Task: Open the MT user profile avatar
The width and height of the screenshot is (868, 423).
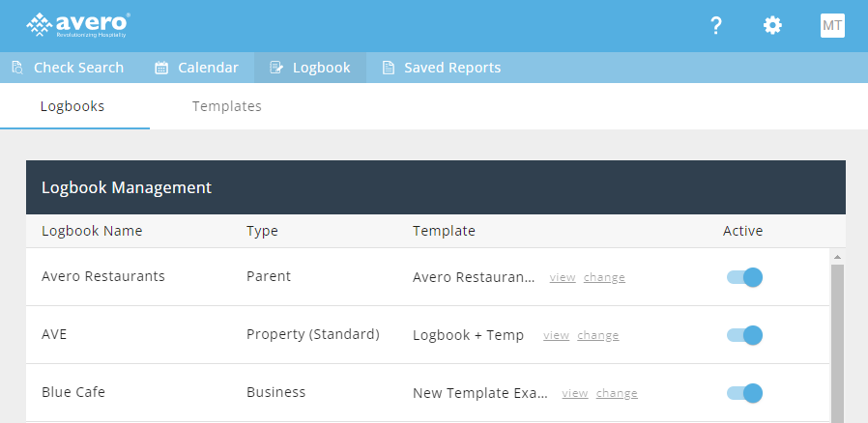Action: 832,26
